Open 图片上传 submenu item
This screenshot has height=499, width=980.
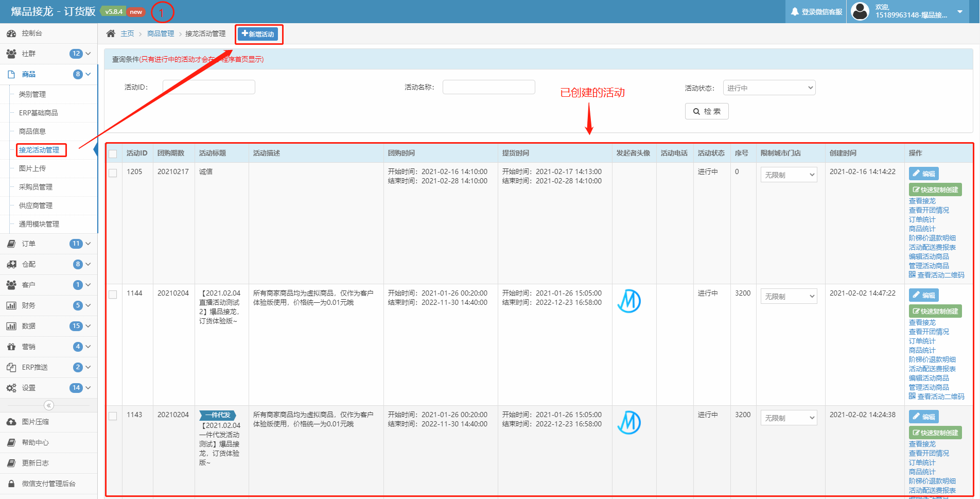32,168
